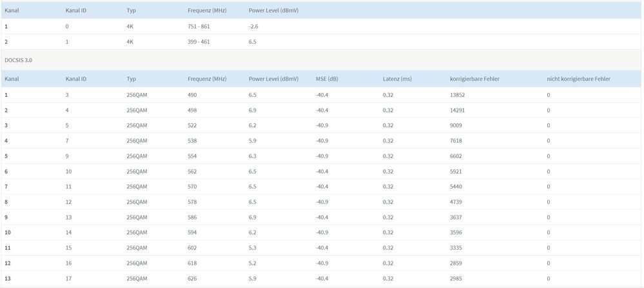The height and width of the screenshot is (288, 644).
Task: Click the frequency value '554'
Action: pyautogui.click(x=192, y=156)
